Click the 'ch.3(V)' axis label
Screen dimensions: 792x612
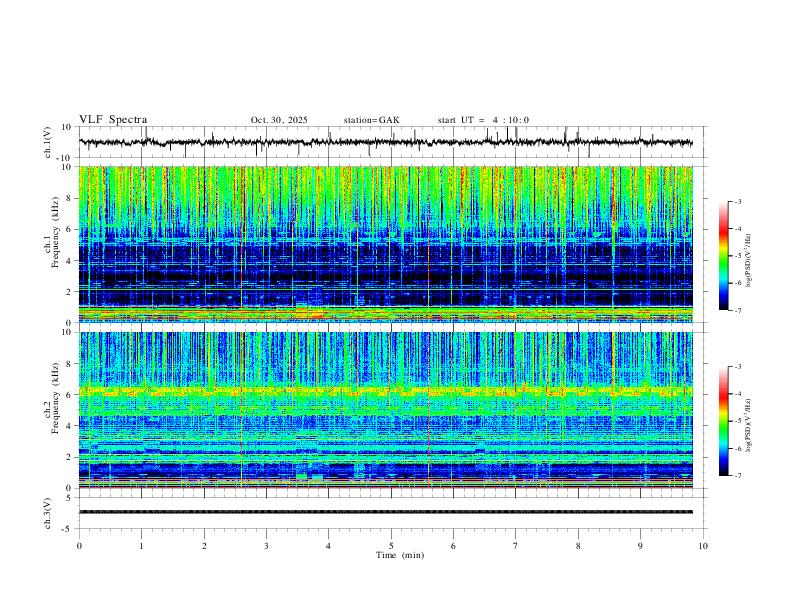click(x=48, y=513)
